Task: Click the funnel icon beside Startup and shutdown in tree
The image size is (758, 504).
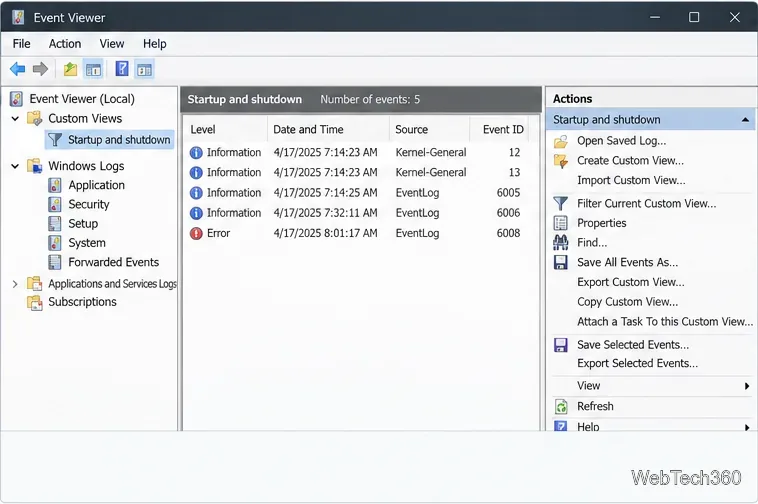Action: pyautogui.click(x=55, y=140)
